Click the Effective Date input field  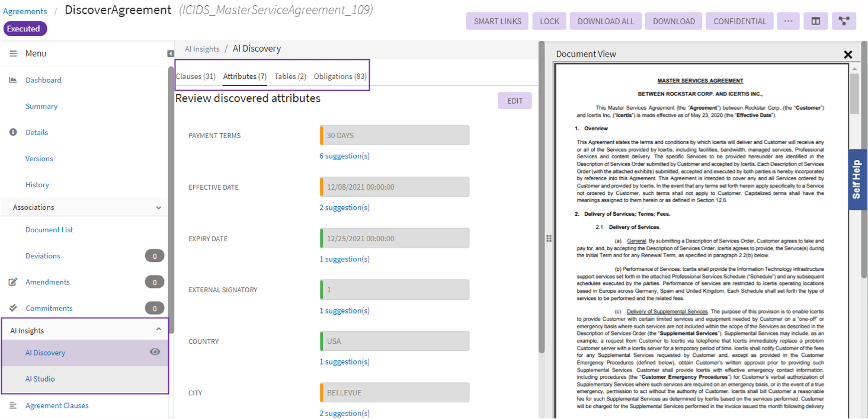(395, 187)
